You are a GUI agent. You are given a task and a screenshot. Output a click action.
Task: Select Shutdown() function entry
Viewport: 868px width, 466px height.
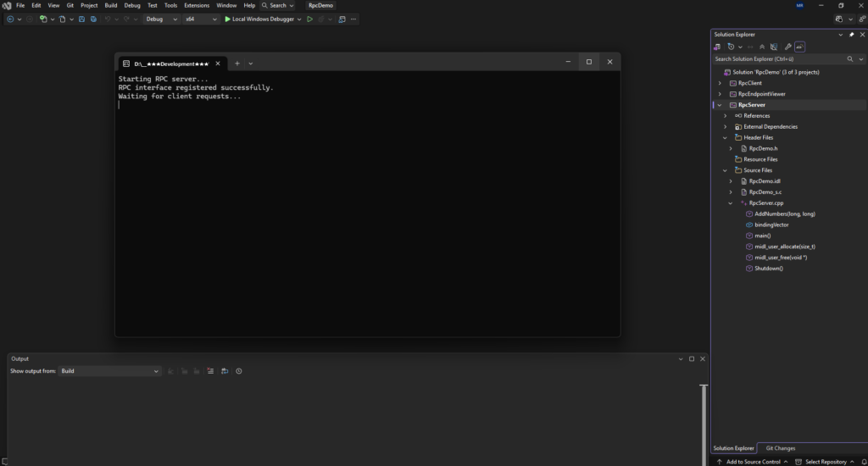click(768, 269)
